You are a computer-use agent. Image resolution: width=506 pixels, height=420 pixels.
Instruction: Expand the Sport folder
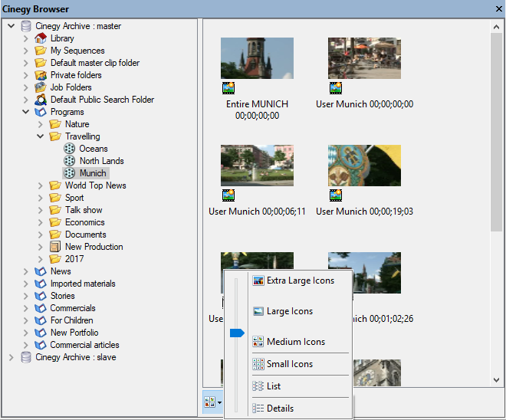click(x=41, y=198)
